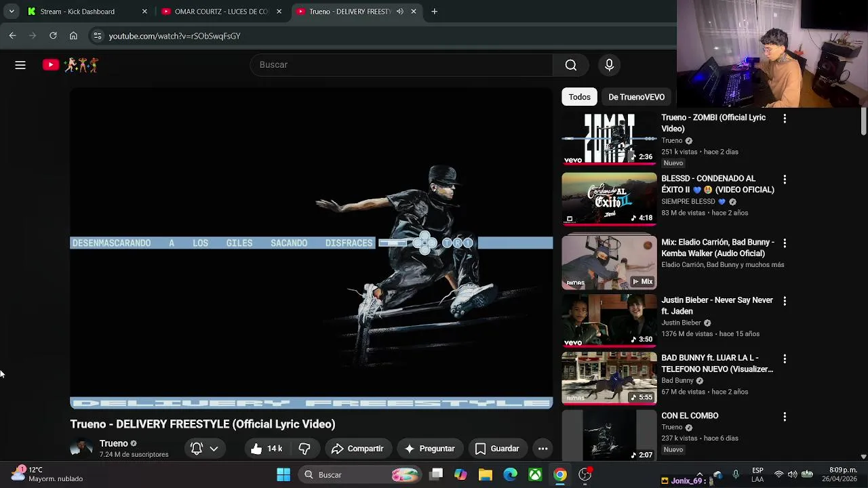Open Justin Bieber - Never Say Never title
This screenshot has width=868, height=488.
(x=717, y=306)
